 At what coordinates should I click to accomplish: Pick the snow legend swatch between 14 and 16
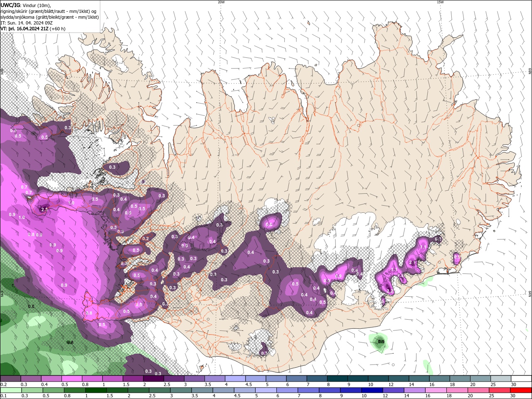(419, 378)
